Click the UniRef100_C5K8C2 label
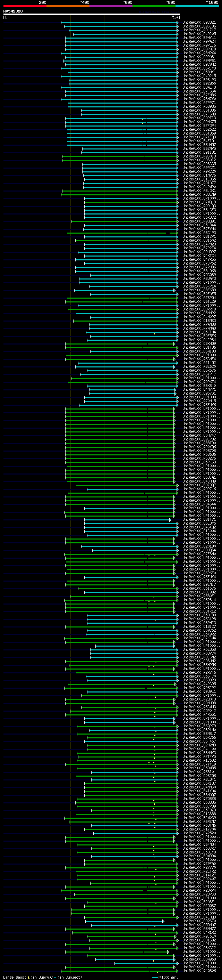 tap(199, 217)
